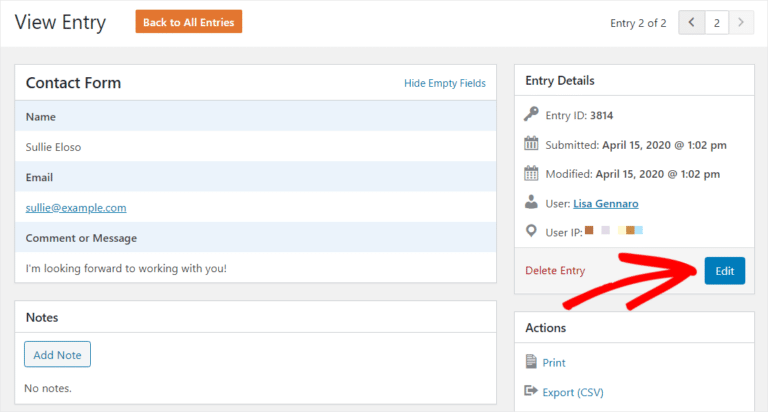
Task: Click the entry number field showing 2
Action: [717, 23]
